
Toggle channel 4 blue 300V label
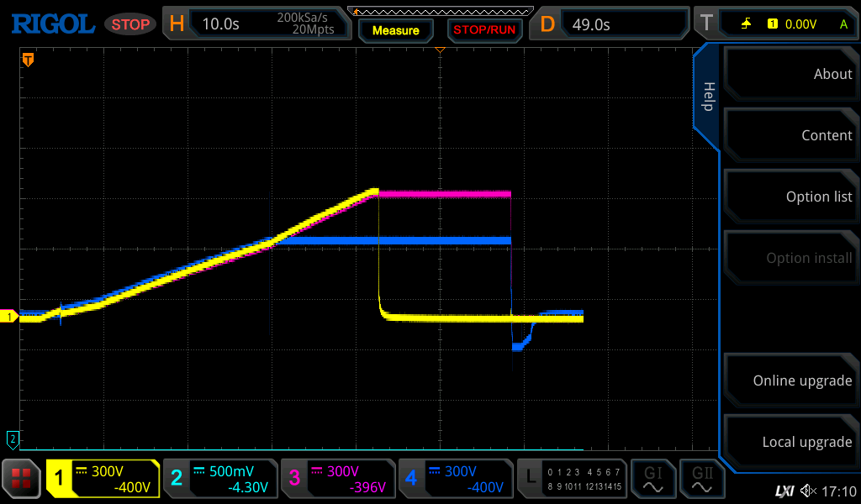456,479
